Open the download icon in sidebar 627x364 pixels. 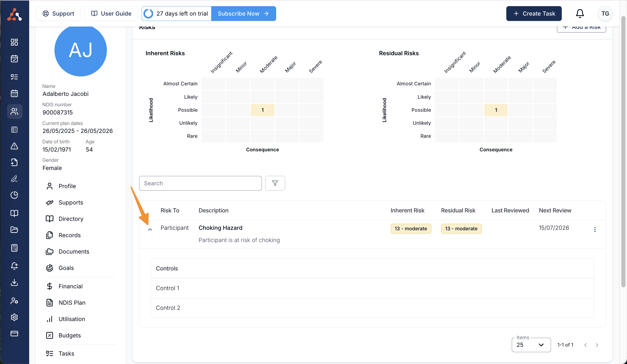click(14, 282)
